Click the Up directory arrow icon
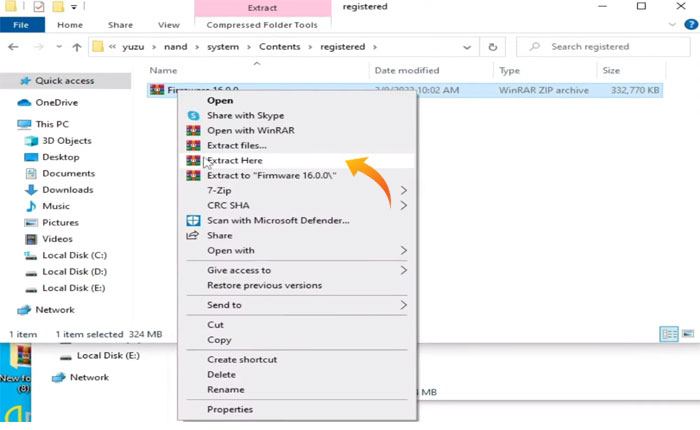Viewport: 700px width, 430px height. point(77,47)
